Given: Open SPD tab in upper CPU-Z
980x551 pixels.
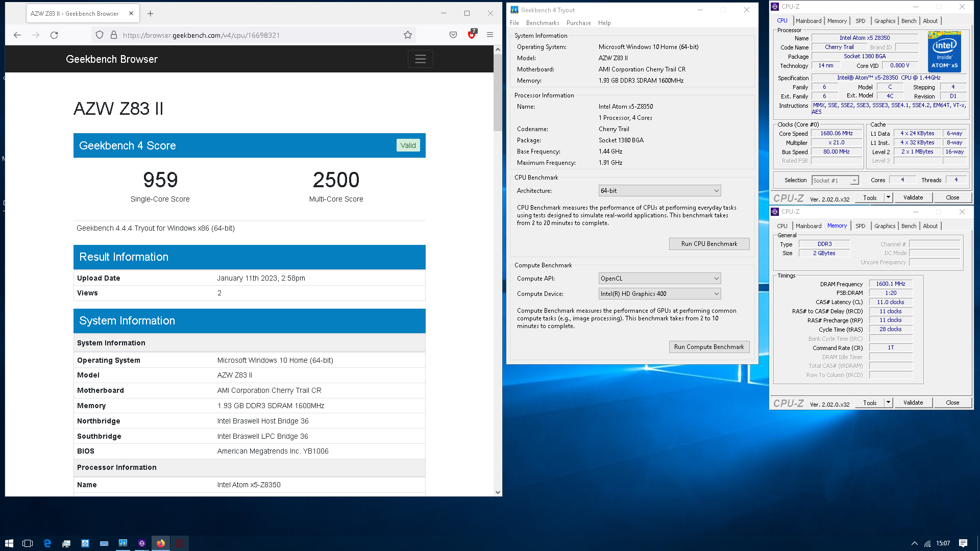Looking at the screenshot, I should pyautogui.click(x=861, y=21).
